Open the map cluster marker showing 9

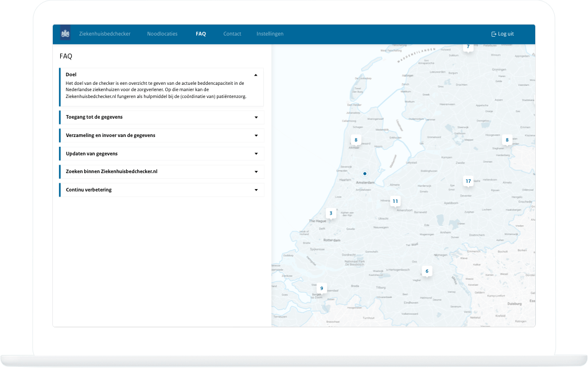pyautogui.click(x=321, y=288)
